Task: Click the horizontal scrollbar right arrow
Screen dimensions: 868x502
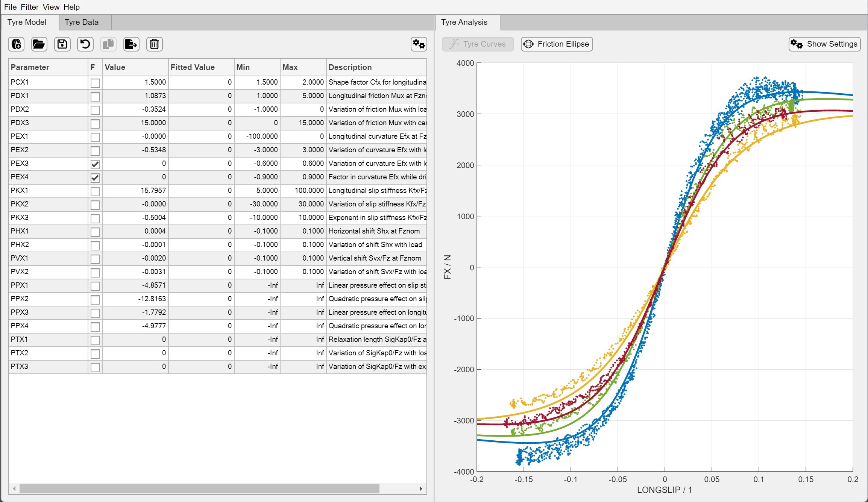Action: (x=421, y=488)
